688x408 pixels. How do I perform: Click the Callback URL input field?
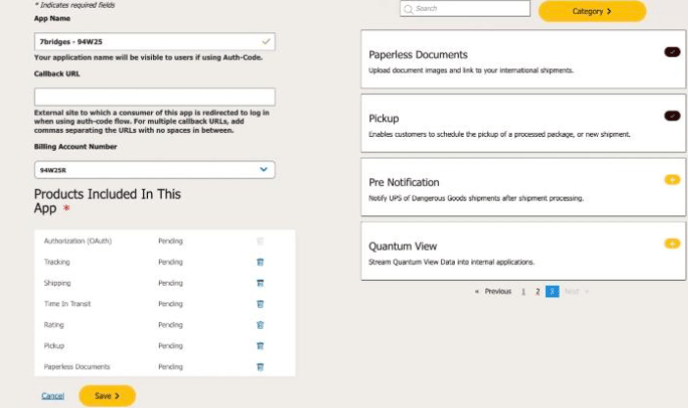[x=154, y=97]
